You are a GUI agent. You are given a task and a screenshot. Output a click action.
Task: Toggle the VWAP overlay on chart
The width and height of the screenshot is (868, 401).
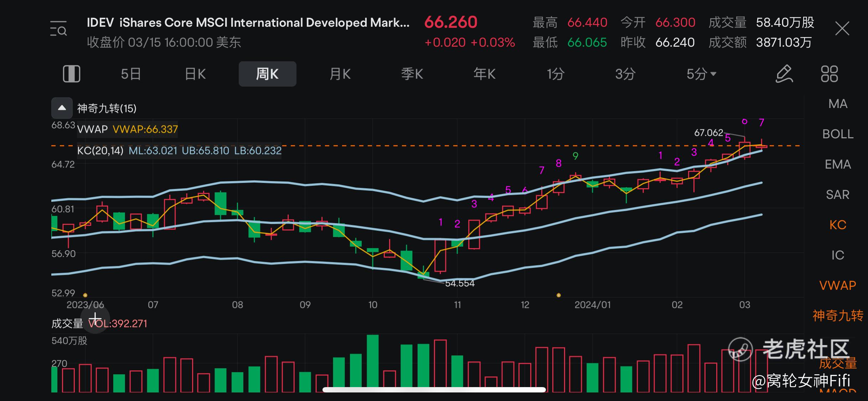pos(837,285)
